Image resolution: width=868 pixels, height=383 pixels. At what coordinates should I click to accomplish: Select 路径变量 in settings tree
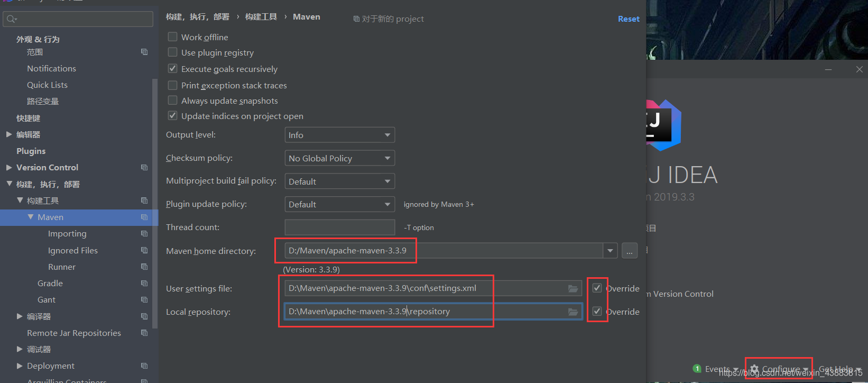pos(43,101)
